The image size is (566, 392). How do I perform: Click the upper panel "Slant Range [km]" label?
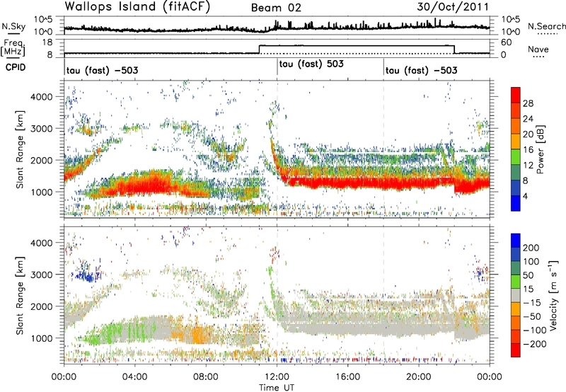pyautogui.click(x=20, y=149)
